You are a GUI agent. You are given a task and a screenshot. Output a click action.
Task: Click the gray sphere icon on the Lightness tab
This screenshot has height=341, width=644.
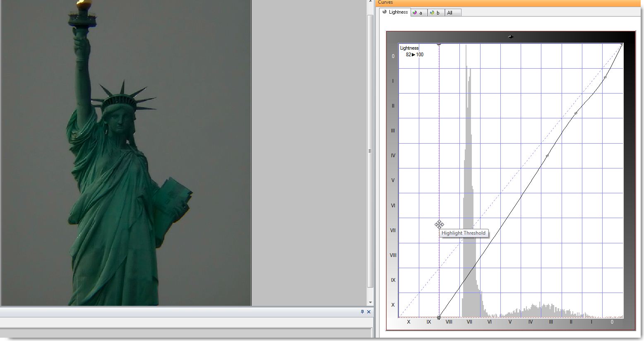384,12
